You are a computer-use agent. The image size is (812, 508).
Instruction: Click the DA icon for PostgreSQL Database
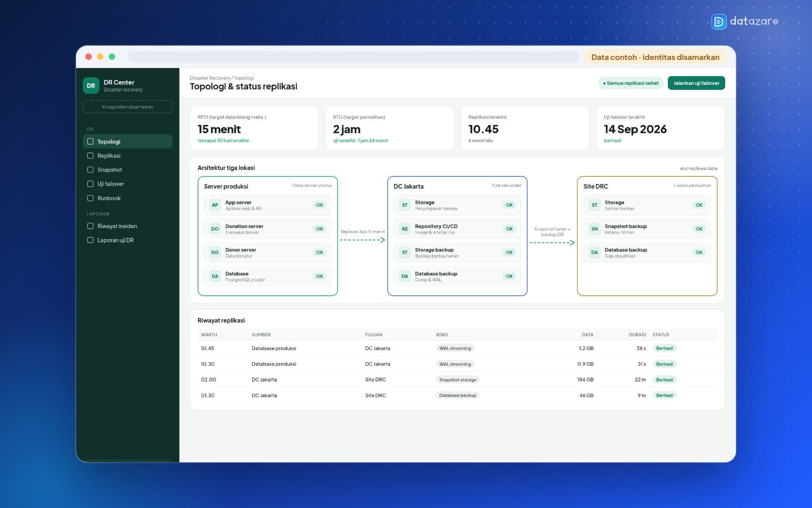(215, 276)
